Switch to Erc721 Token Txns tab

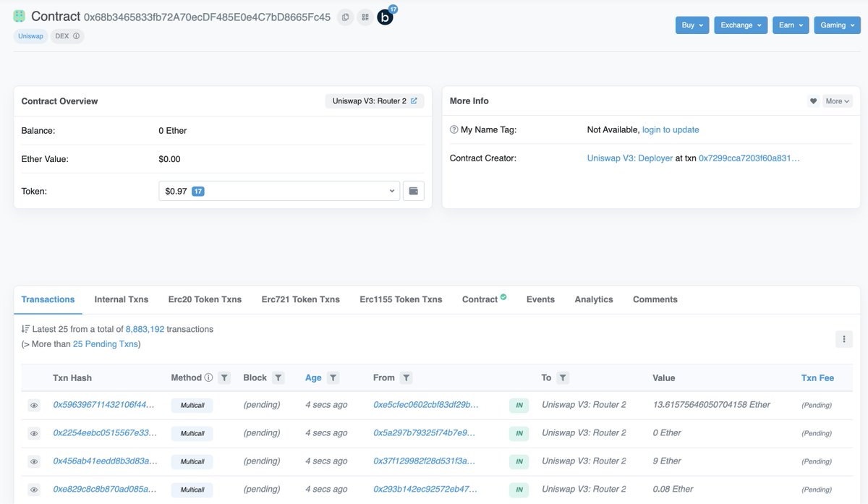click(x=300, y=299)
